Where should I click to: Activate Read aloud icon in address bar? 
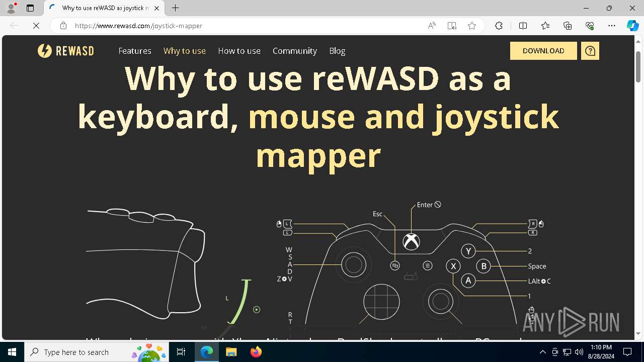(x=432, y=26)
